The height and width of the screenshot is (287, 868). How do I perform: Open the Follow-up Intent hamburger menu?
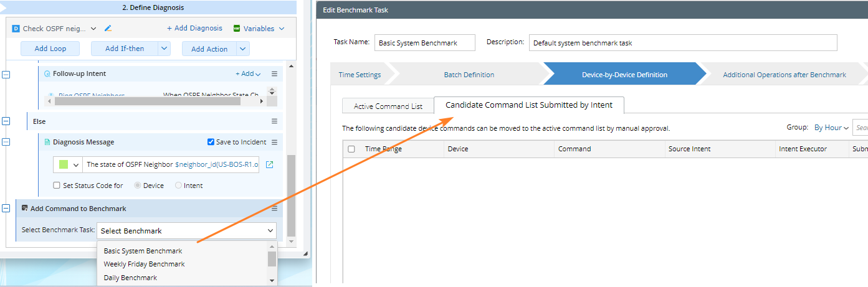pyautogui.click(x=274, y=73)
